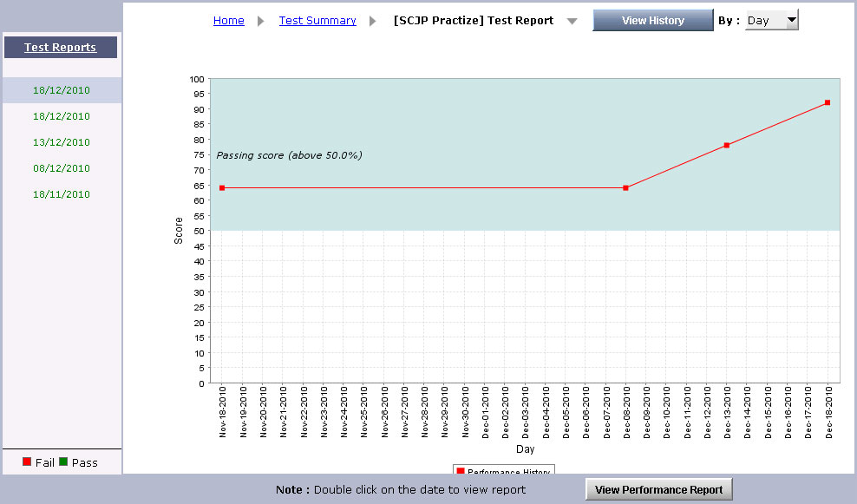Select the Dec-08-2010 data point marker

pos(625,187)
